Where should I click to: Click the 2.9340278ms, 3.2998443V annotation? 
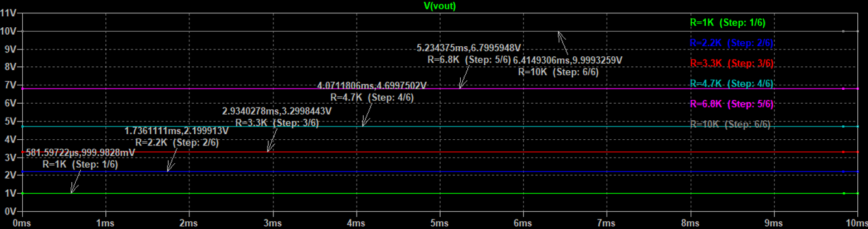pyautogui.click(x=277, y=111)
